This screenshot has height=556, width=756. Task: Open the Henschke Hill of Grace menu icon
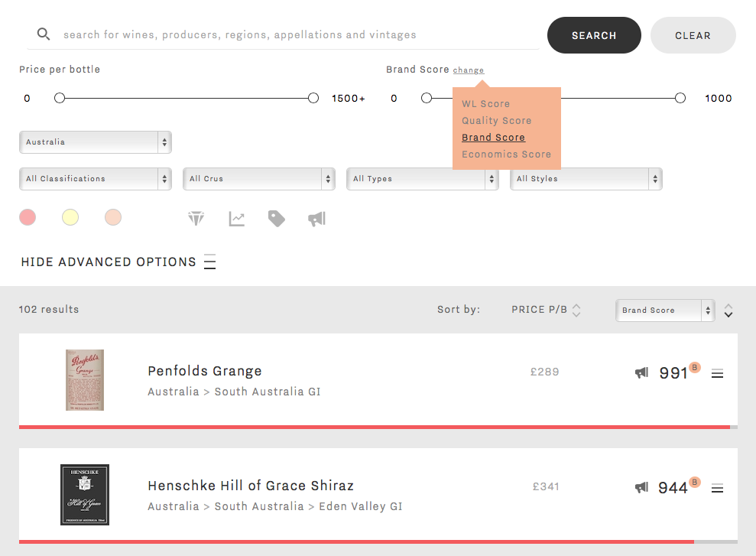718,488
